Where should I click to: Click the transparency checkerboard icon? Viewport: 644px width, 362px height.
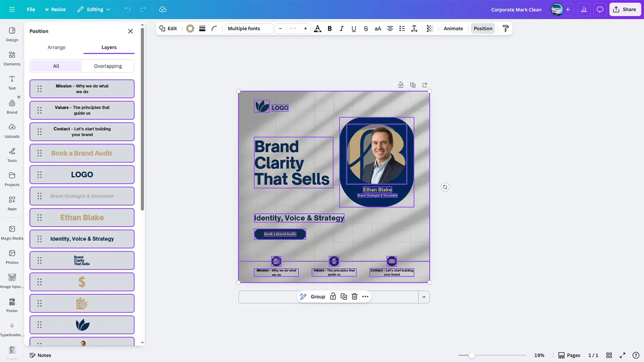point(430,29)
